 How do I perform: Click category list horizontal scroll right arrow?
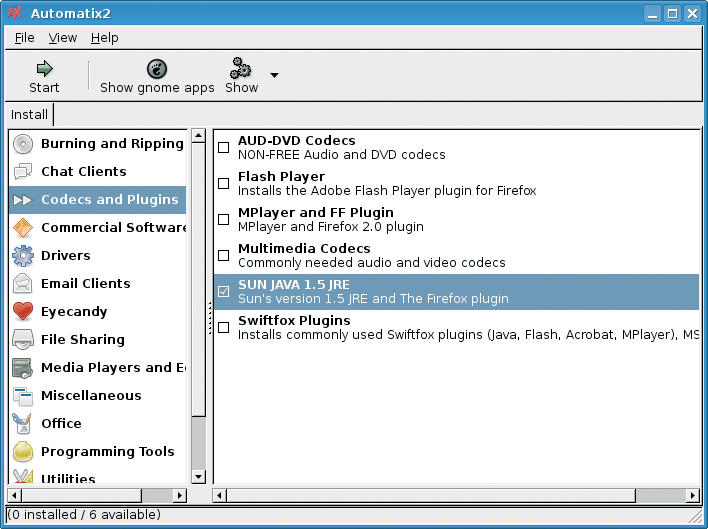[x=180, y=496]
